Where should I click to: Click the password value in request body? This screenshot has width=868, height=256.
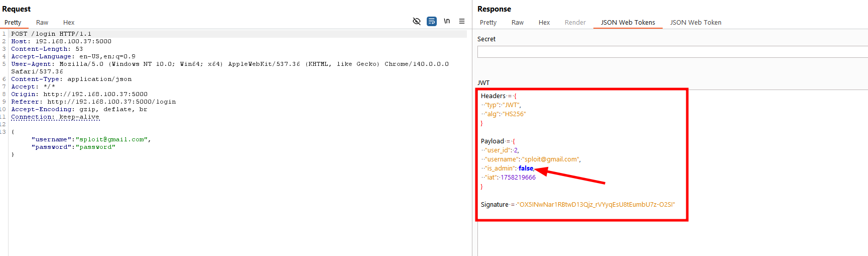coord(95,147)
